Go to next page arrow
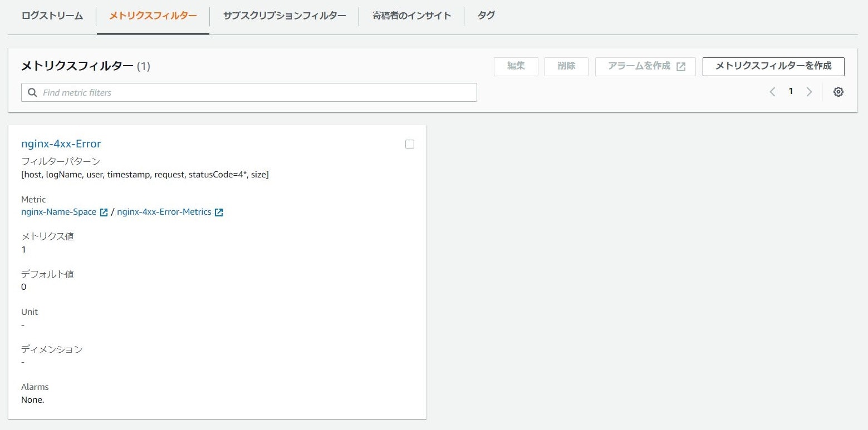The width and height of the screenshot is (868, 430). [810, 92]
